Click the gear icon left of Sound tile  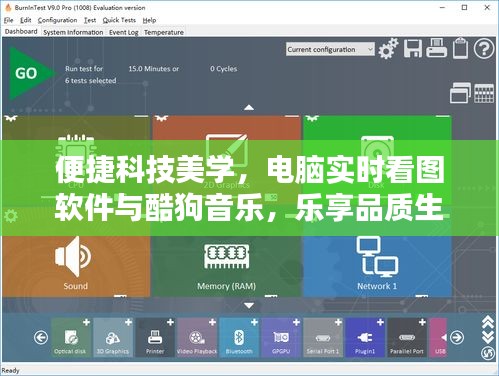(x=11, y=216)
